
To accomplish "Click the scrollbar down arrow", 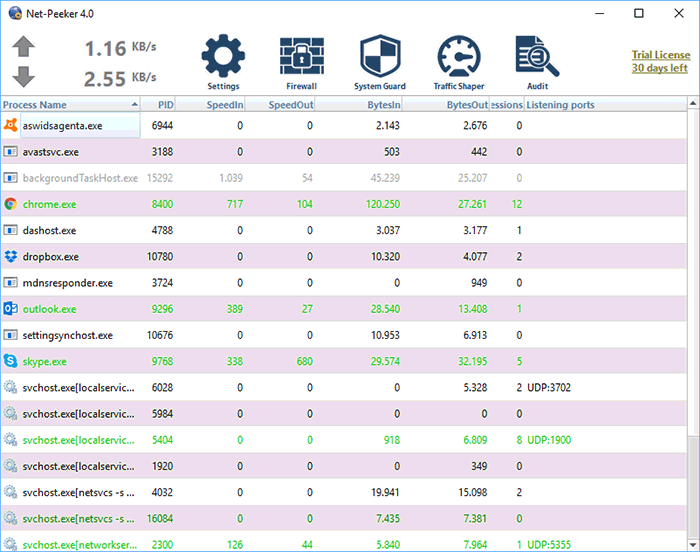I will 693,544.
